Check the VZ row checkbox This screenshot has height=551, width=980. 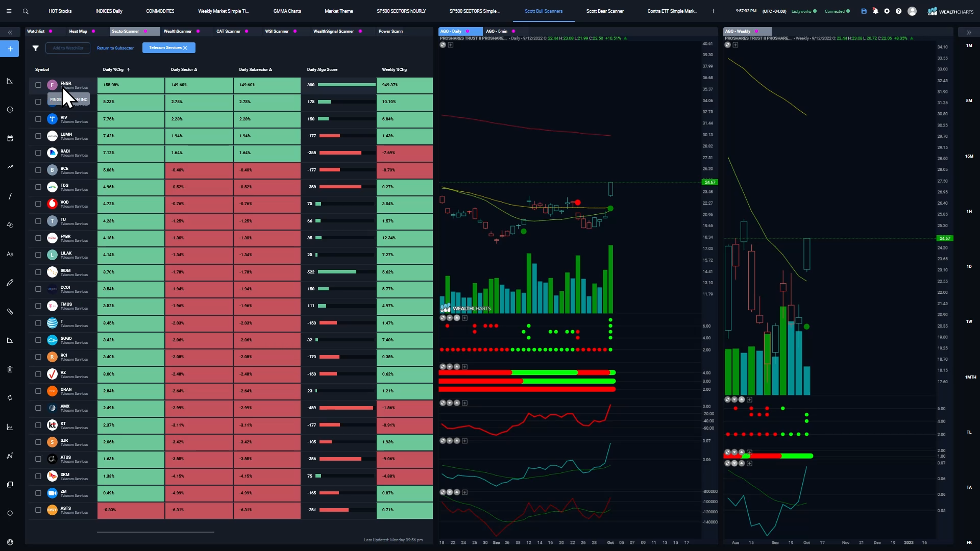click(x=38, y=374)
